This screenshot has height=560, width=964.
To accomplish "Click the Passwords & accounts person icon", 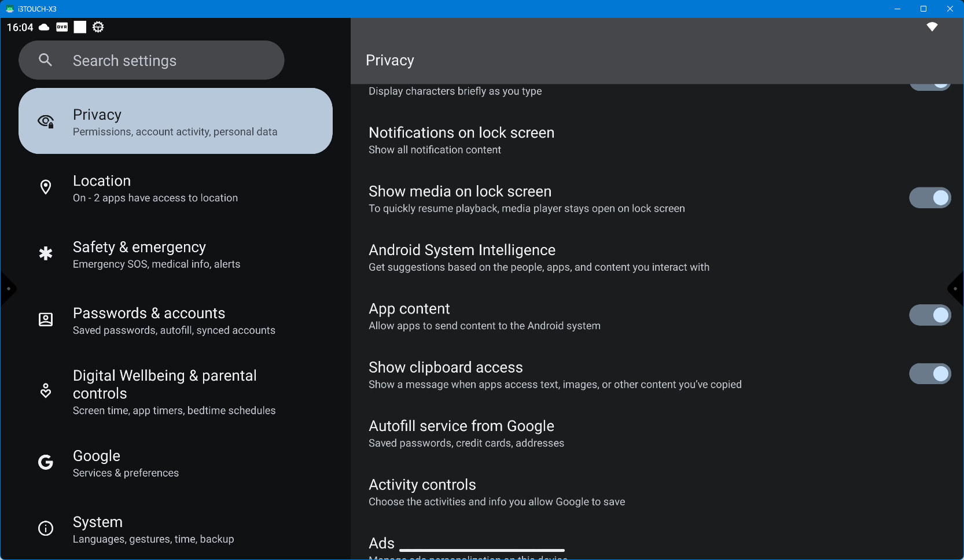I will click(x=46, y=320).
